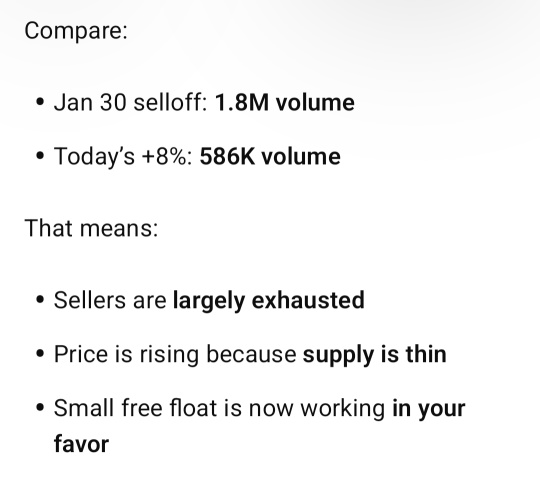
Task: Click 'Price is rising because' text
Action: click(175, 354)
